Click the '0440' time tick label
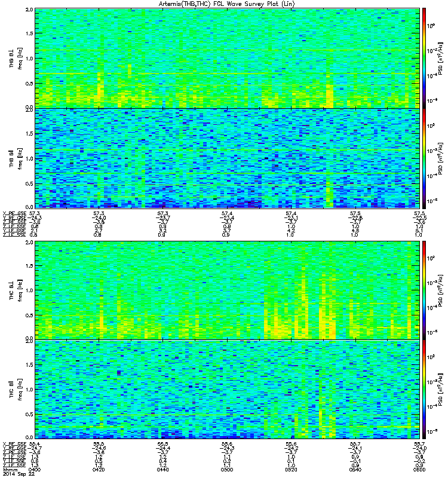448x478 pixels. 162,470
